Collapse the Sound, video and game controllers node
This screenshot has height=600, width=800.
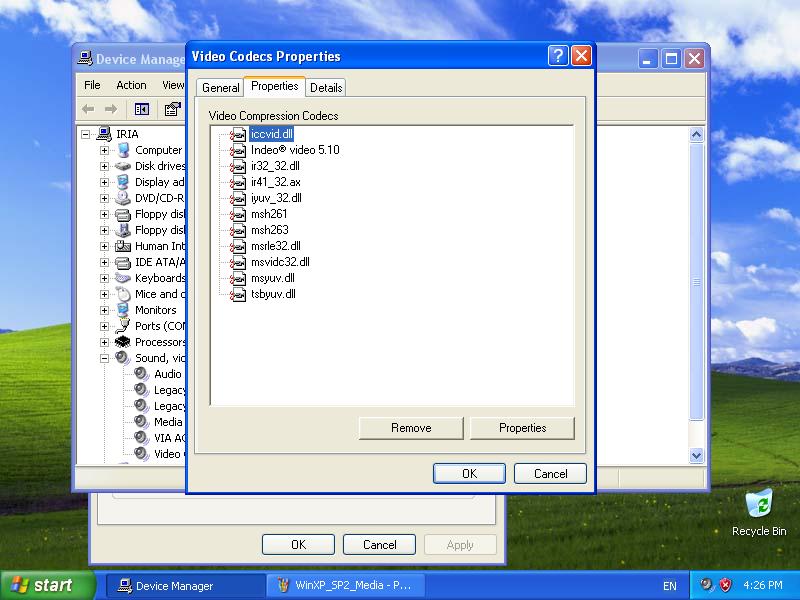coord(105,358)
